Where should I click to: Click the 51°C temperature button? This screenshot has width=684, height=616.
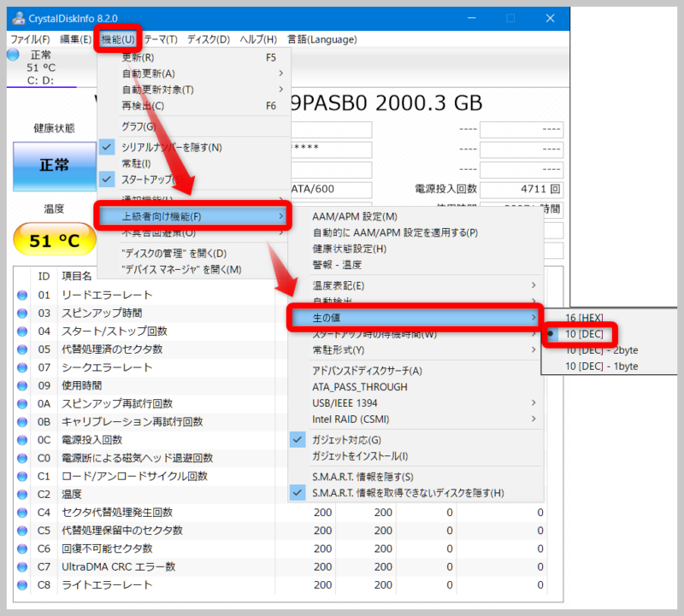coord(54,239)
